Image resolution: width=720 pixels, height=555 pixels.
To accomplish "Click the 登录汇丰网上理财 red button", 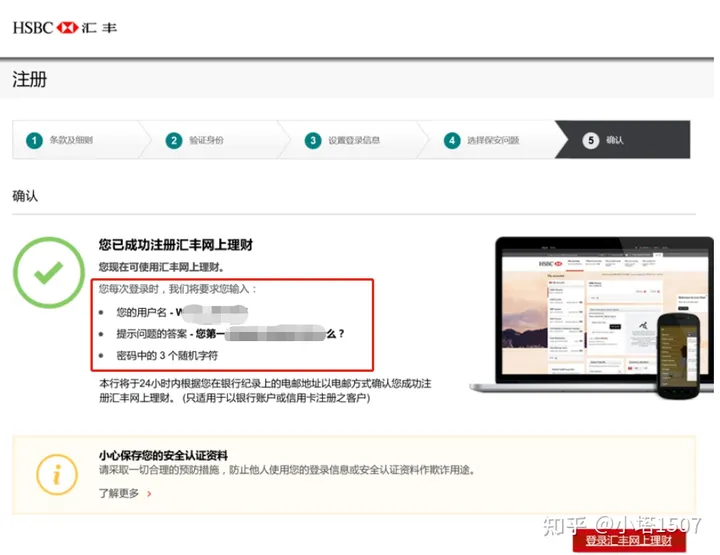I will 629,541.
